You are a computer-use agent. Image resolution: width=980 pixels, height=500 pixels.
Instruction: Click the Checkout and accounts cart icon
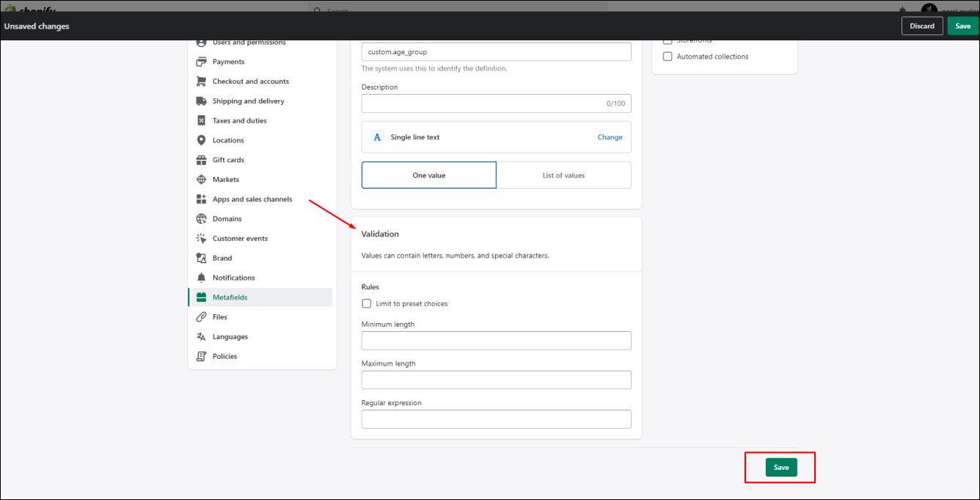(x=201, y=81)
